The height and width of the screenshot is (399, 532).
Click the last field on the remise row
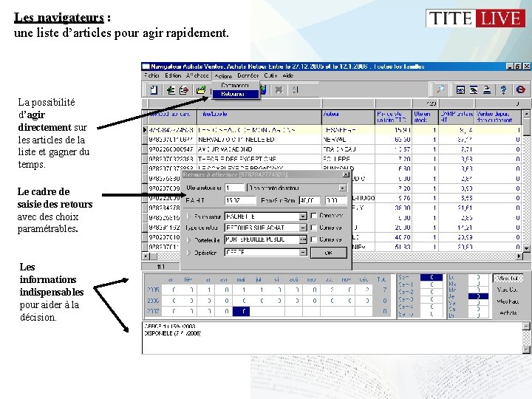pos(336,200)
